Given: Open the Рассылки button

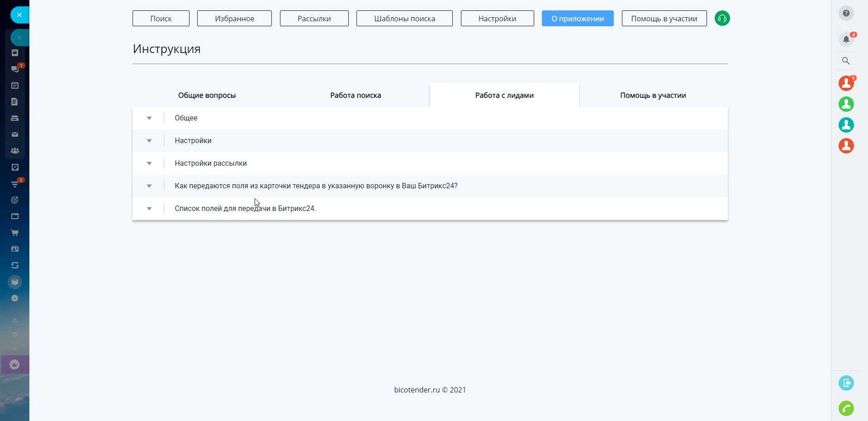Looking at the screenshot, I should 314,19.
